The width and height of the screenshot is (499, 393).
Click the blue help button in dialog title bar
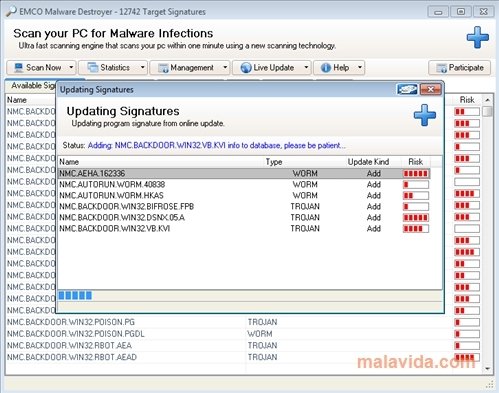point(407,89)
